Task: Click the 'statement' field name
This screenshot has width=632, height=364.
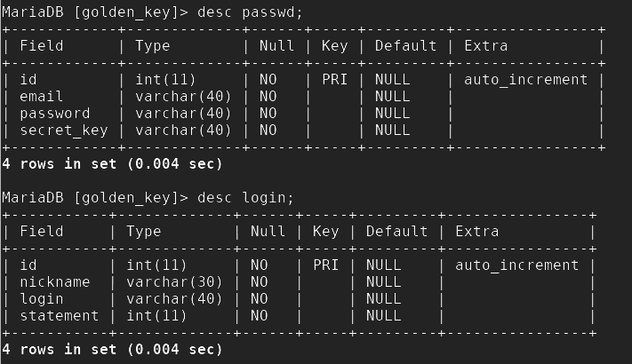Action: pyautogui.click(x=59, y=315)
